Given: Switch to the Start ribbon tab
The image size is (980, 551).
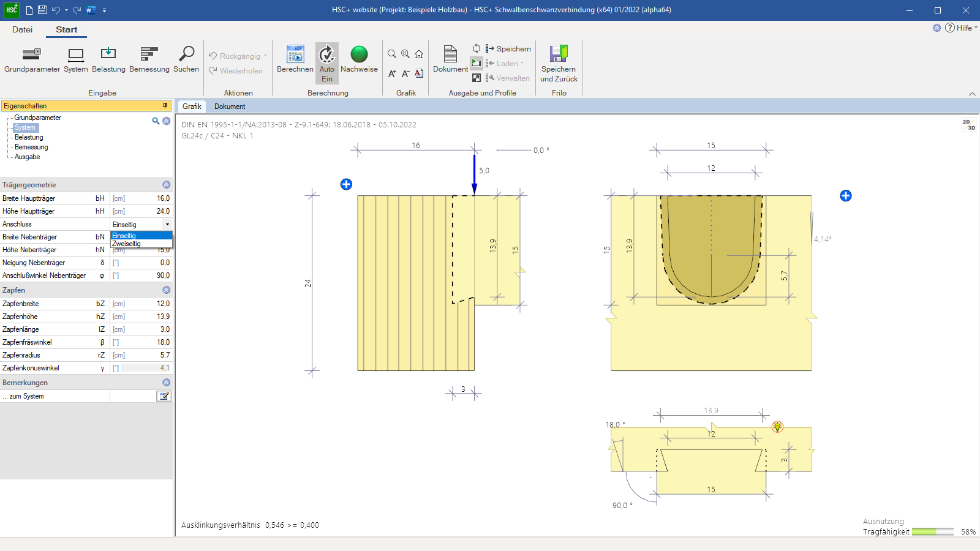Looking at the screenshot, I should (66, 29).
